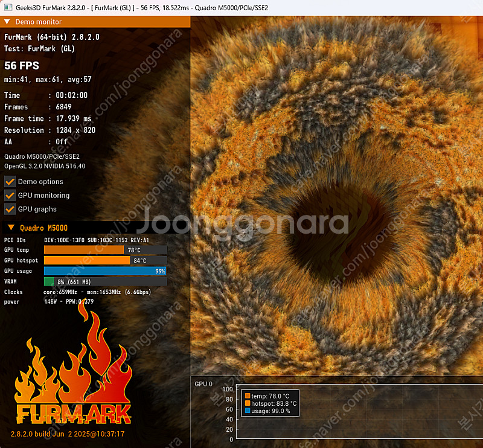Click the hotspot legend color swatch
Screen dimensions: 483x448
248,403
